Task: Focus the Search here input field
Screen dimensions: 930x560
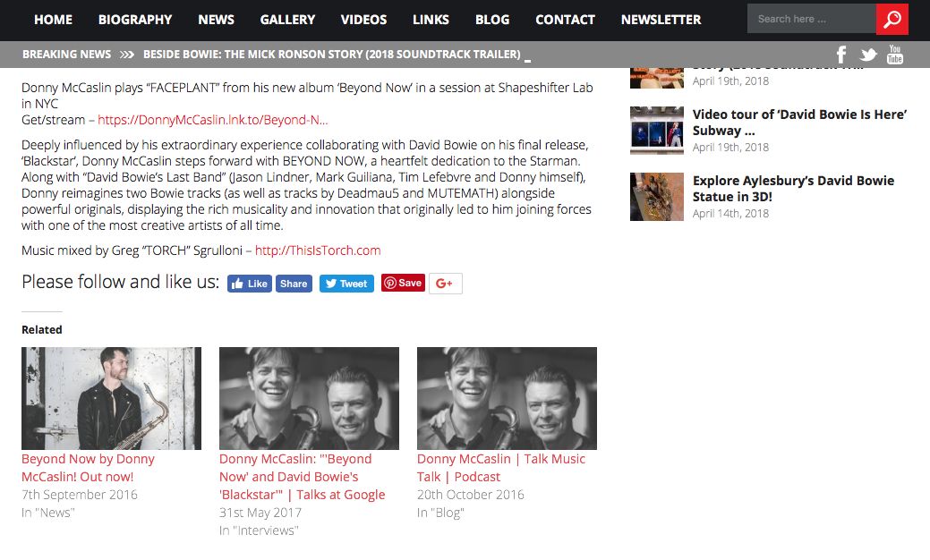Action: 811,19
